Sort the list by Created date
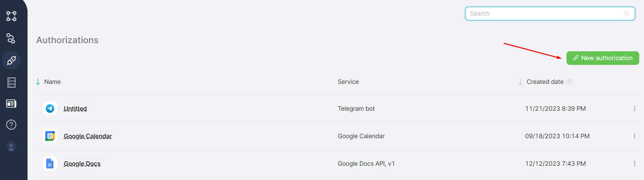Viewport: 644px width, 180px height. coord(545,82)
